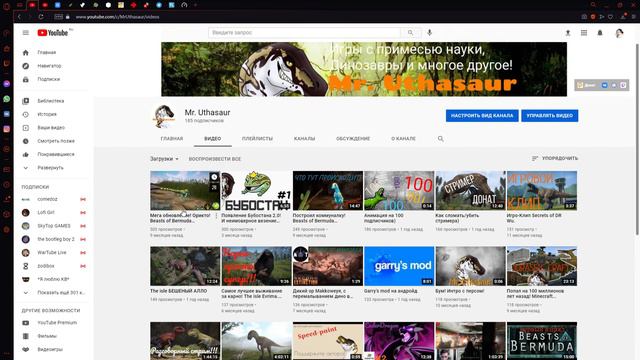Switch to О КАНАЛЕ tab
This screenshot has width=640, height=360.
coord(404,139)
